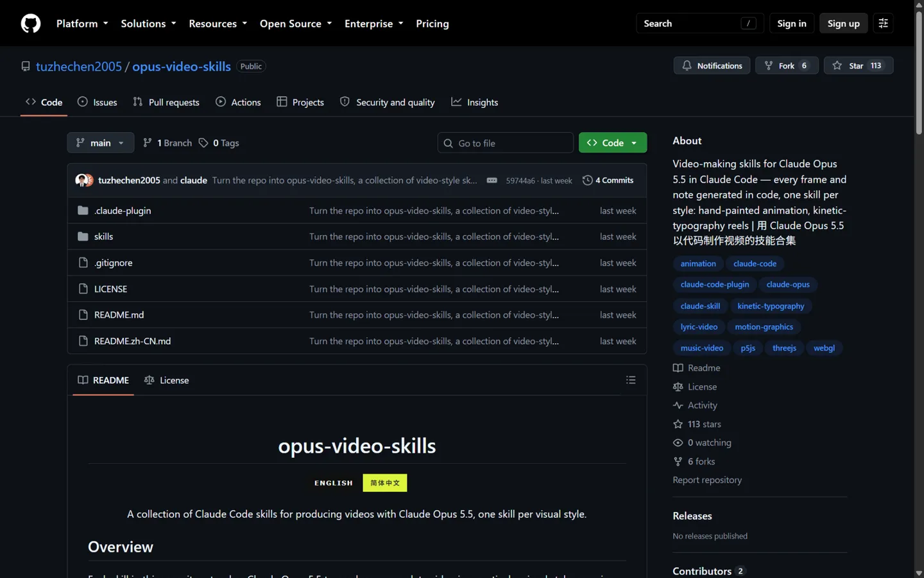Viewport: 924px width, 578px height.
Task: Click the scale icon next to sidebar License
Action: pos(678,387)
